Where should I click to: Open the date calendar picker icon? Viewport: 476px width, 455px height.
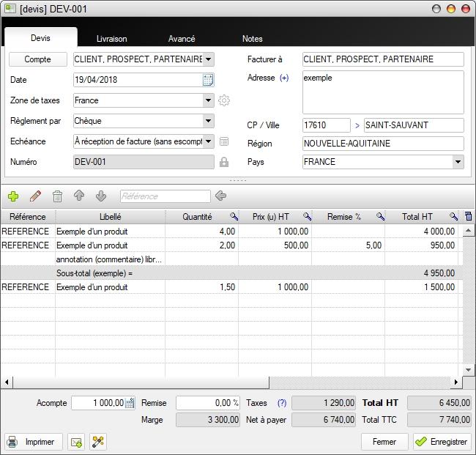tap(208, 80)
